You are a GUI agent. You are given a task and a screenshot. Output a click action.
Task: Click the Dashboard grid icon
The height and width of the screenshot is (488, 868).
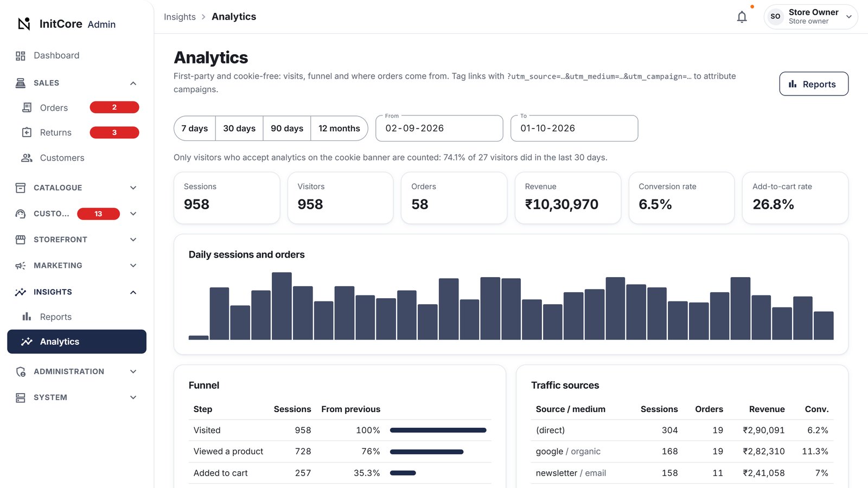(21, 56)
